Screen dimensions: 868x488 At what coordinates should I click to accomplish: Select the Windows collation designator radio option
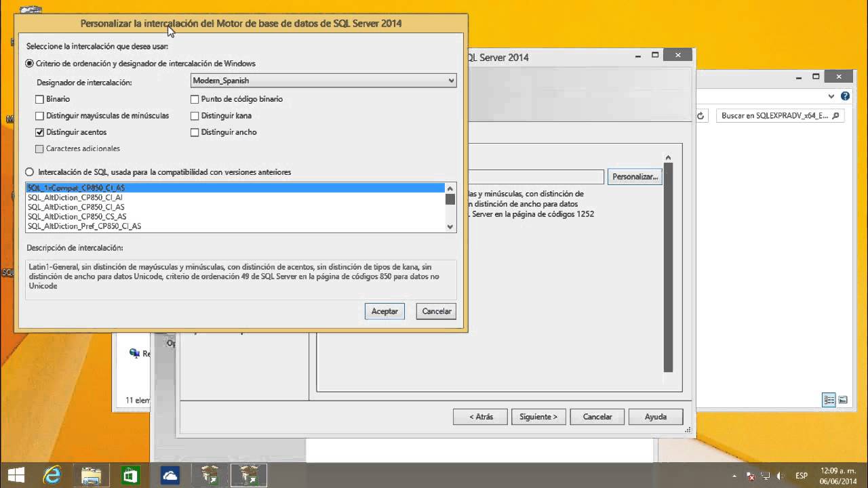pos(29,63)
